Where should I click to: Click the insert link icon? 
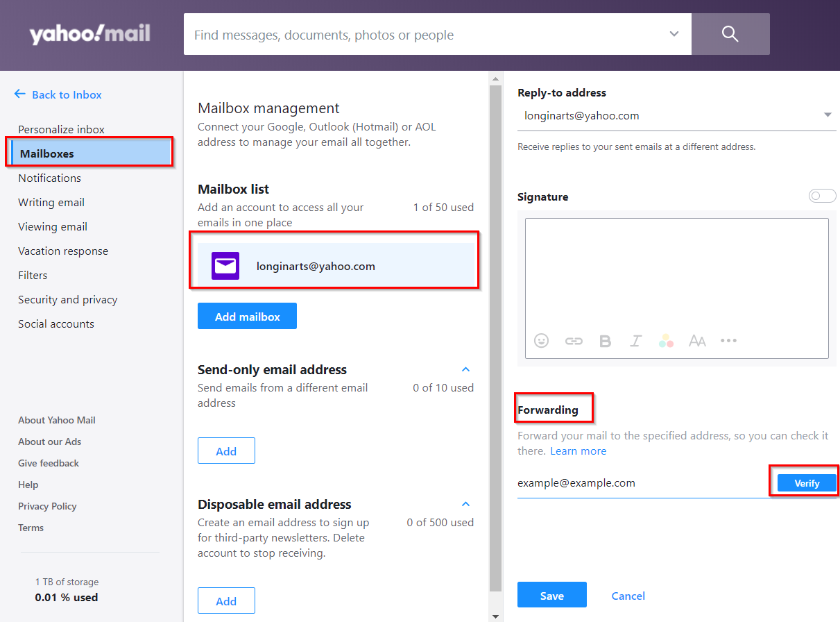pos(574,341)
